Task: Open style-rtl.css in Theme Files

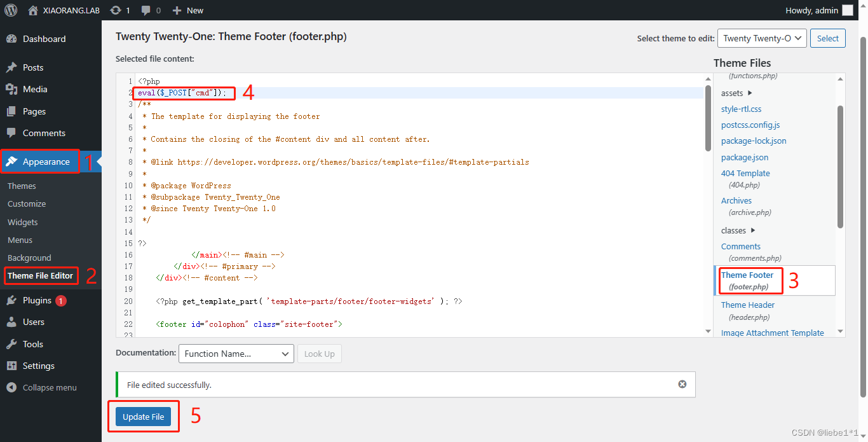Action: pyautogui.click(x=741, y=109)
